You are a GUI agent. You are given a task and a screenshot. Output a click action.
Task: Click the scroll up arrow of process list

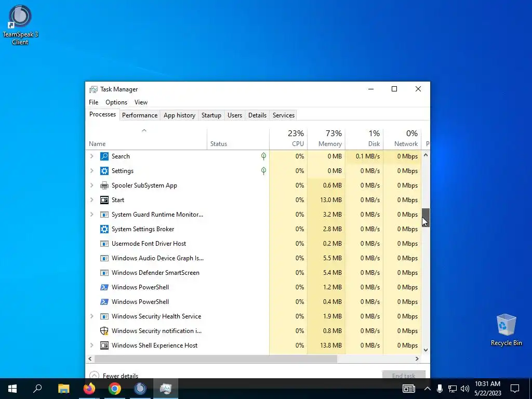(x=426, y=155)
